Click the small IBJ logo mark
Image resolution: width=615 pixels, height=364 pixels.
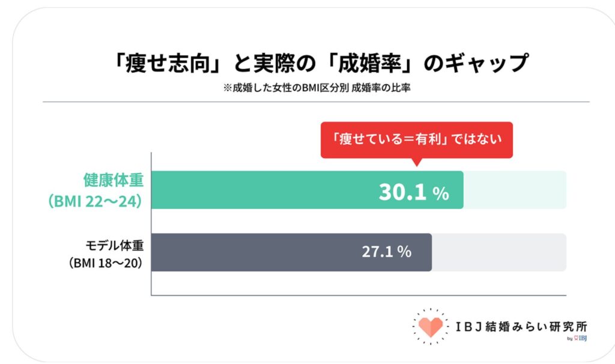580,338
